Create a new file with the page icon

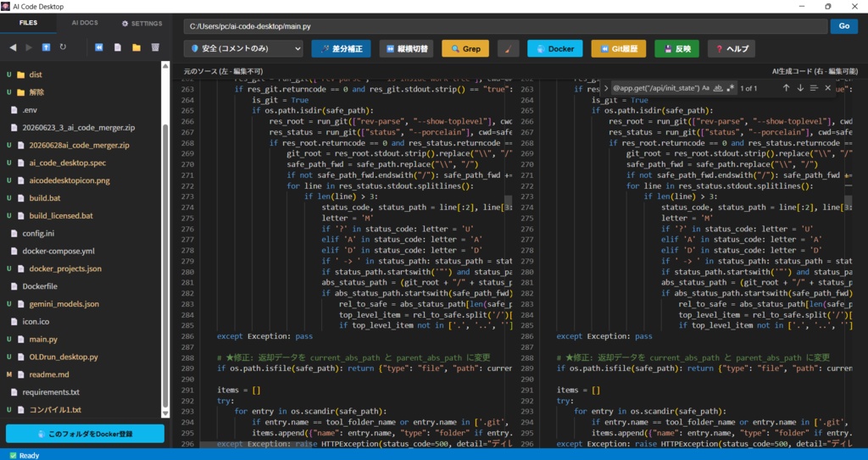[118, 47]
